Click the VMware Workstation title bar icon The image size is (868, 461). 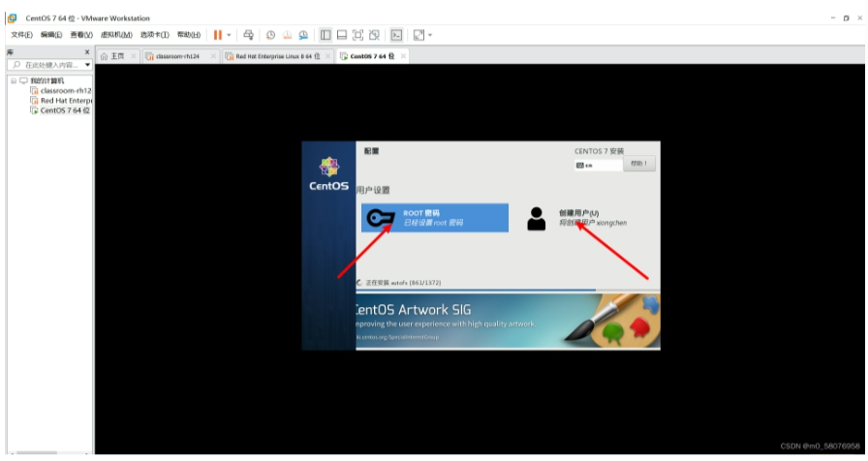[12, 18]
